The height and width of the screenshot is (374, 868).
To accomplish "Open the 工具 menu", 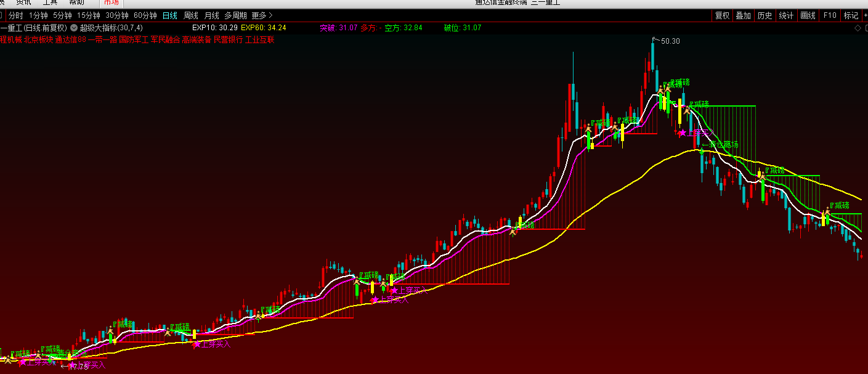I will 50,2.
